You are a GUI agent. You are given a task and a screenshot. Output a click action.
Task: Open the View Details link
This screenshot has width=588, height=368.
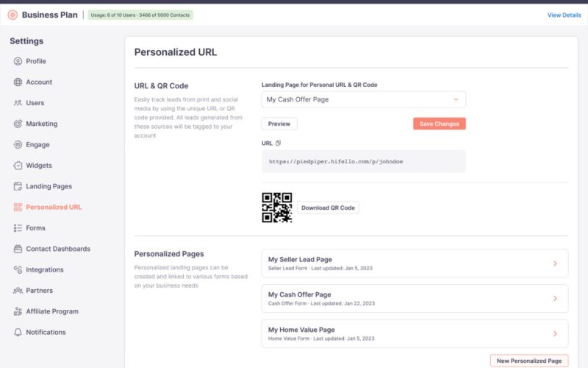click(x=564, y=15)
